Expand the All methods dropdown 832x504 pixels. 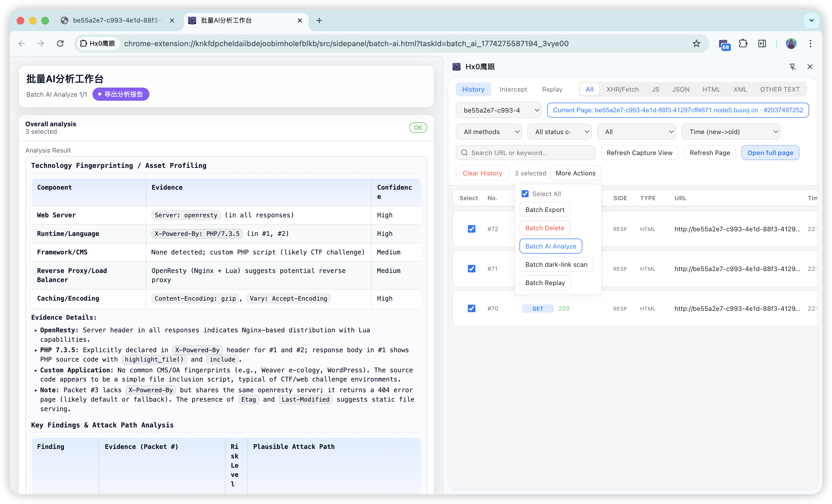point(489,132)
